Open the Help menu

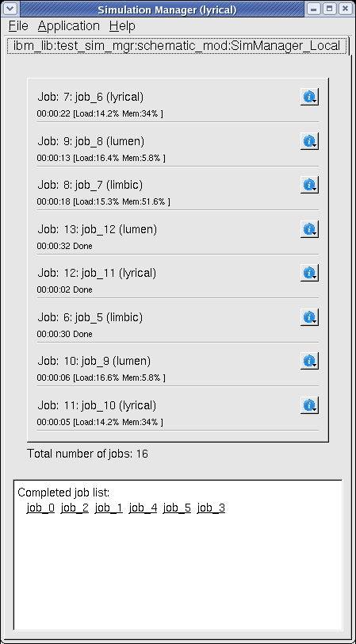click(x=122, y=26)
